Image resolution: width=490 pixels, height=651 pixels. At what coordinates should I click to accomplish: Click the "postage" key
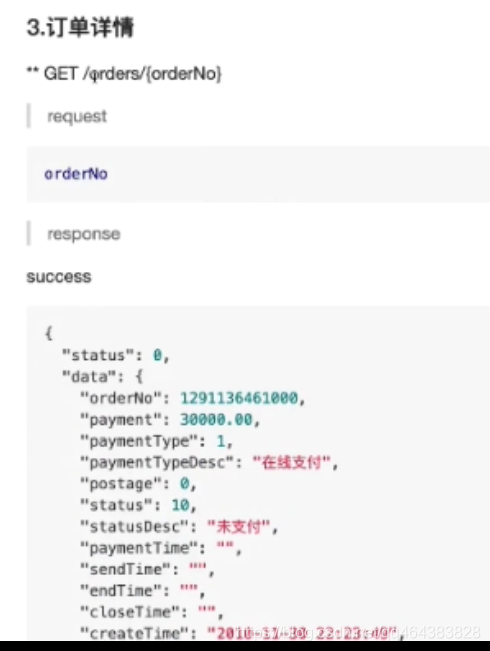tap(120, 484)
